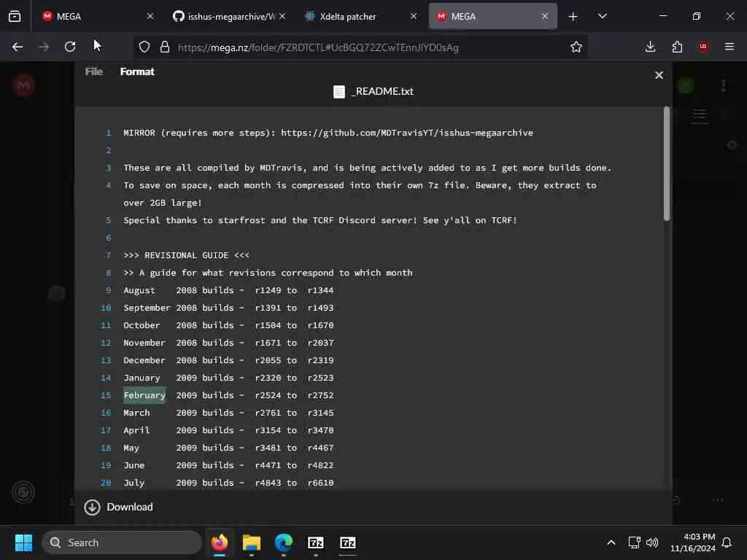Open uBlock Origin extension icon
The width and height of the screenshot is (747, 560).
(703, 47)
